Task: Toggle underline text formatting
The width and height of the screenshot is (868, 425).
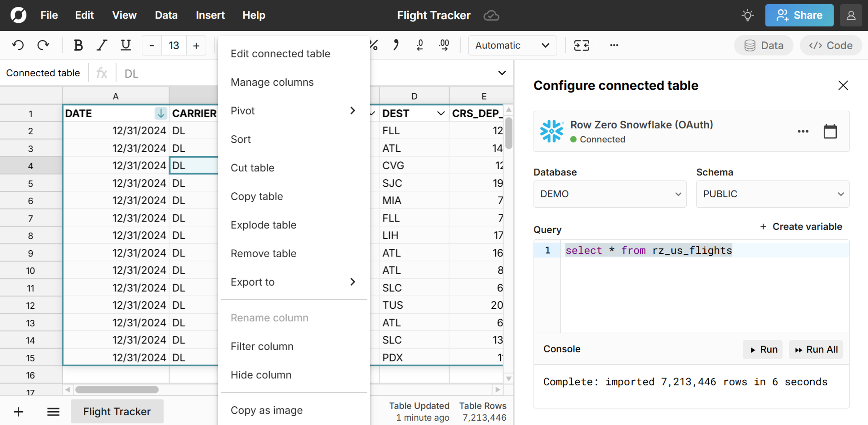Action: click(x=126, y=45)
